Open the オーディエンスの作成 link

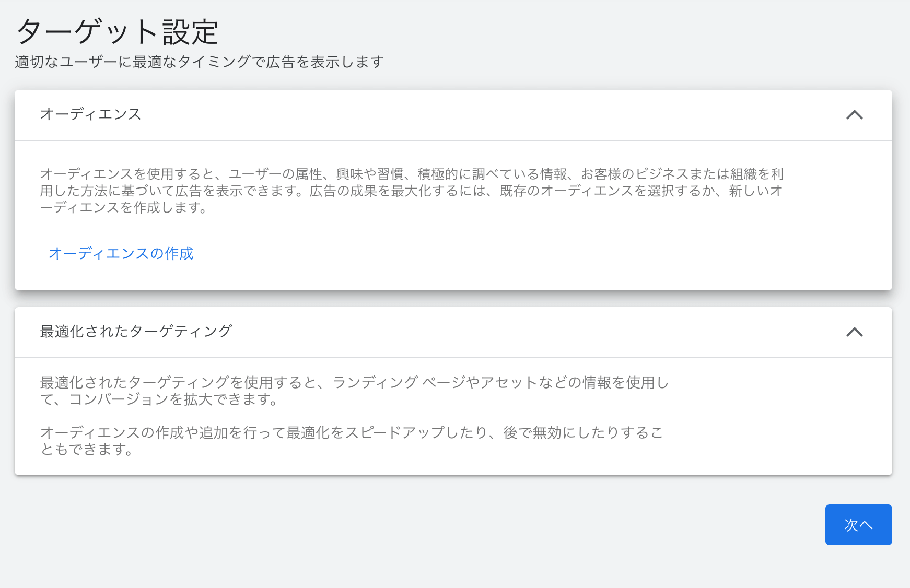coord(121,254)
